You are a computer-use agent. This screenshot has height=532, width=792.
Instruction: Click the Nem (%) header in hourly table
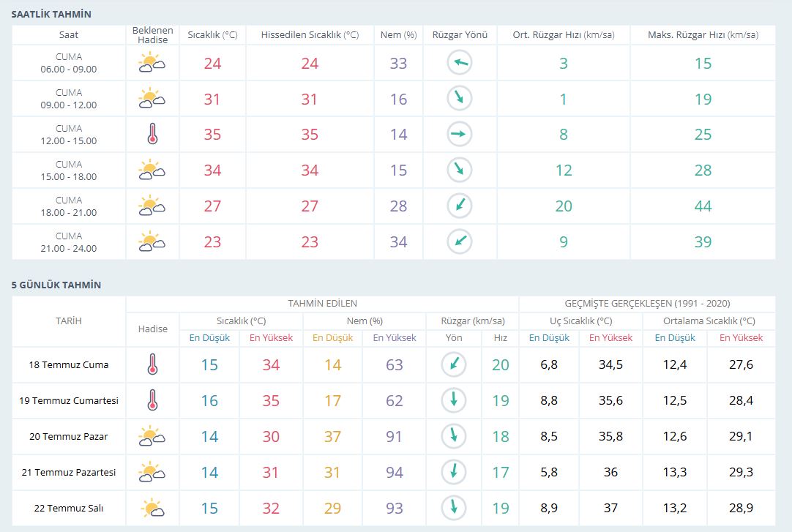398,35
